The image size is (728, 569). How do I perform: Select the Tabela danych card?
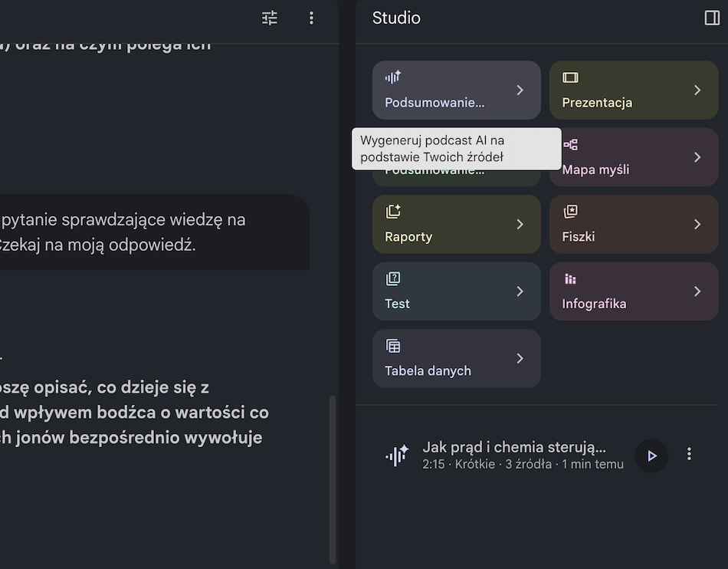(x=457, y=359)
